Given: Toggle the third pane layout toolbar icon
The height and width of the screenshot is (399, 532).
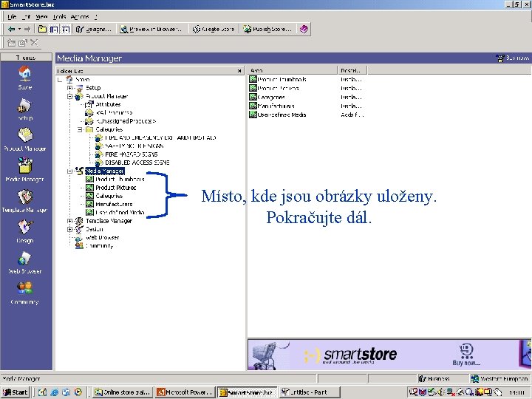Looking at the screenshot, I should pos(66,29).
